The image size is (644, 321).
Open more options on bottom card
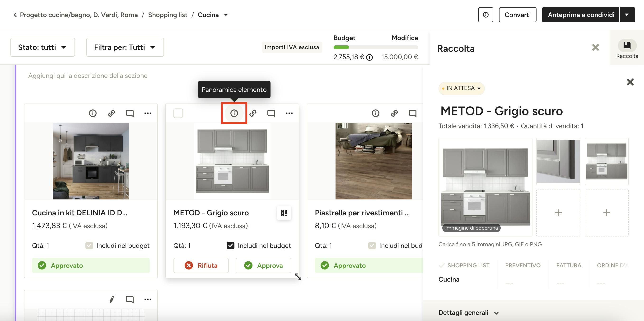coord(148,299)
